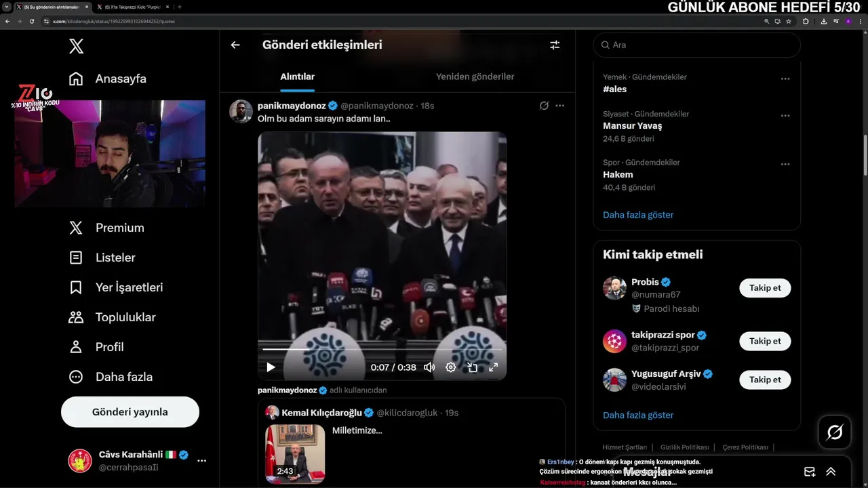Open video settings gear
This screenshot has width=868, height=488.
[450, 367]
